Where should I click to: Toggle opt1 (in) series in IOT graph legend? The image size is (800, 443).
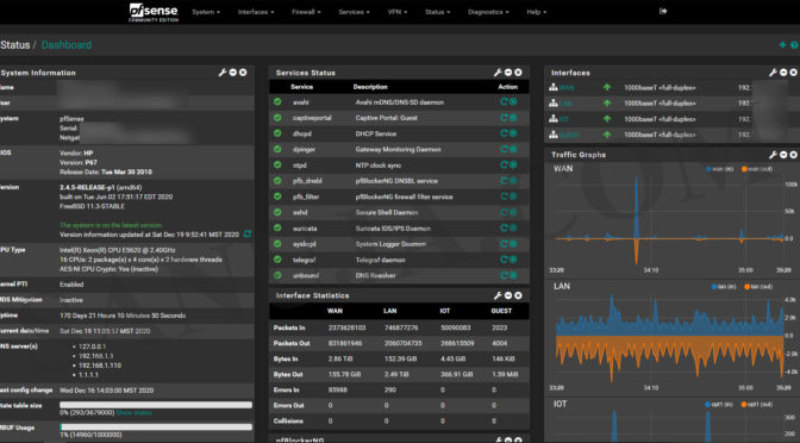[x=719, y=405]
